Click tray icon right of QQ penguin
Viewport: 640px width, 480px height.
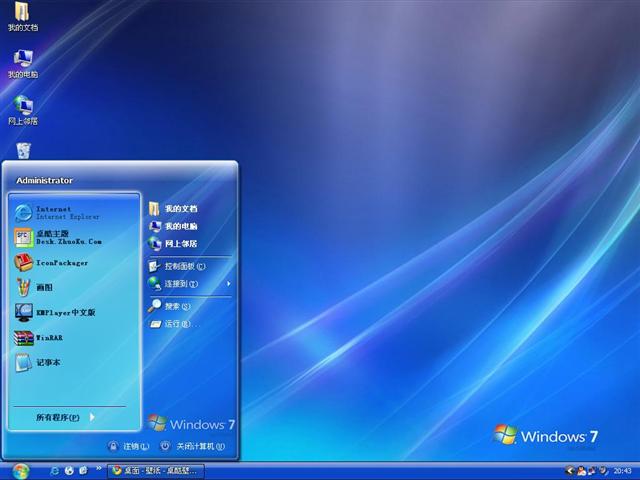(x=592, y=471)
